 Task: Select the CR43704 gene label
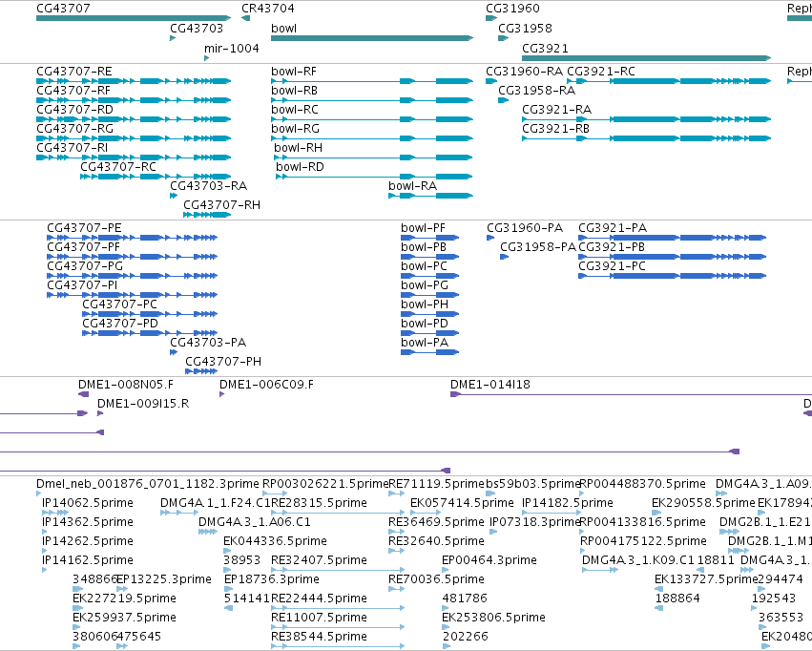click(268, 9)
